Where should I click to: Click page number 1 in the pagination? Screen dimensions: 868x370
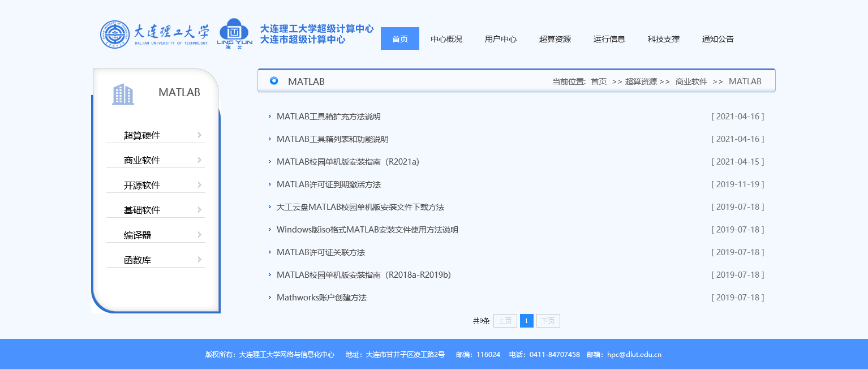[x=526, y=320]
